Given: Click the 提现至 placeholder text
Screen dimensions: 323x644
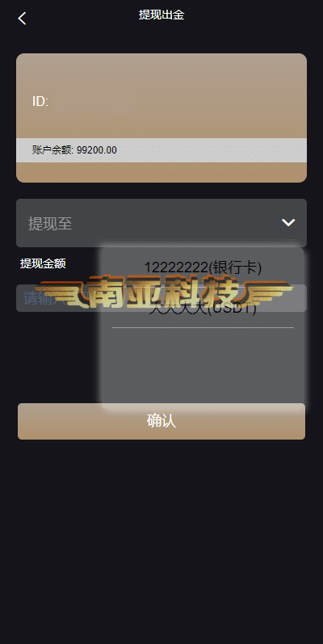Looking at the screenshot, I should [50, 224].
